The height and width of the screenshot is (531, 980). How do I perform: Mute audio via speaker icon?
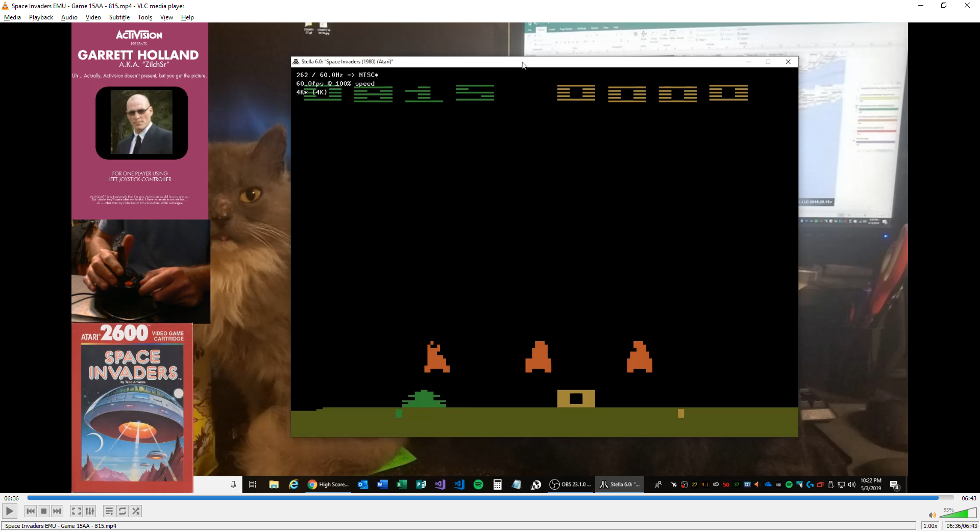point(932,515)
